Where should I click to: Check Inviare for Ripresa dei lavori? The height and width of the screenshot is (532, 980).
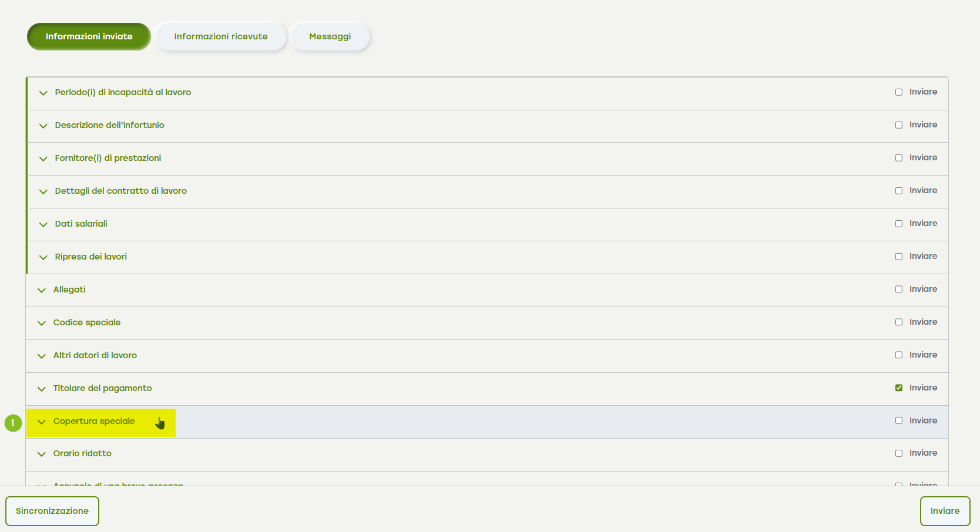coord(899,257)
